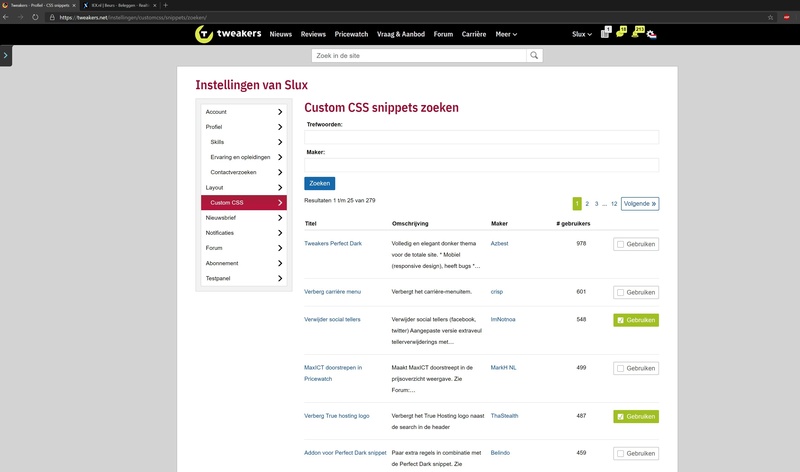The image size is (800, 472).
Task: Switch to the IEX.nl browser tab
Action: point(120,5)
